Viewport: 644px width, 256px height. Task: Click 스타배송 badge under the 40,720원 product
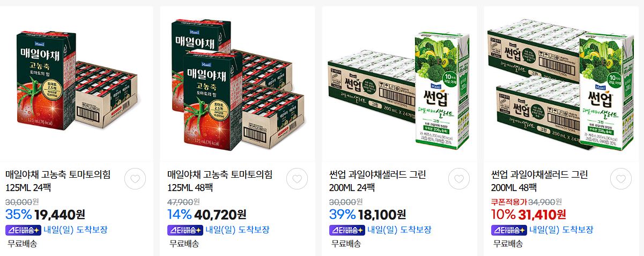coord(186,230)
